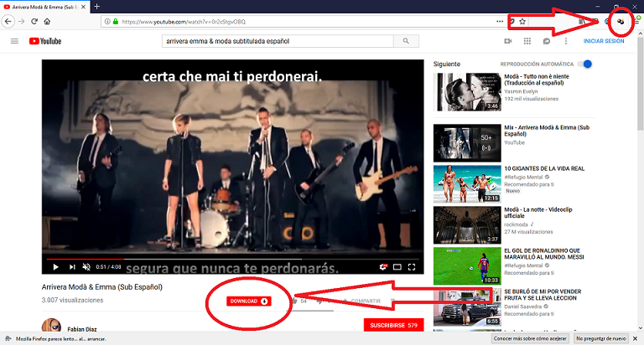The width and height of the screenshot is (644, 345).
Task: Click the video downloader extension icon
Action: pos(621,21)
